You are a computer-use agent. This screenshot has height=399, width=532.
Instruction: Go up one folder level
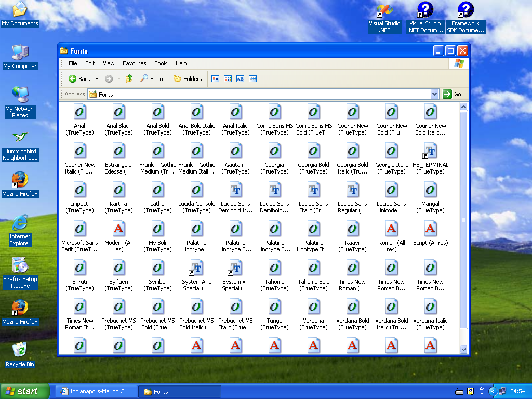coord(129,79)
